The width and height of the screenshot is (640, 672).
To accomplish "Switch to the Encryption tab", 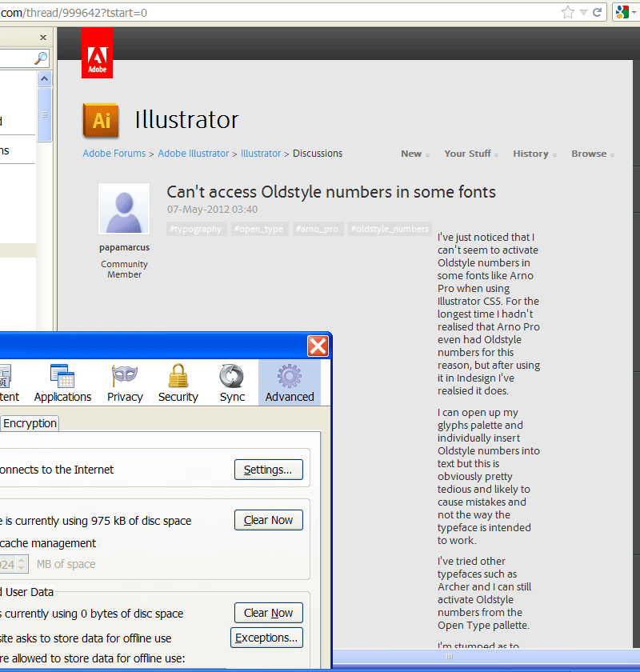I will pyautogui.click(x=30, y=423).
